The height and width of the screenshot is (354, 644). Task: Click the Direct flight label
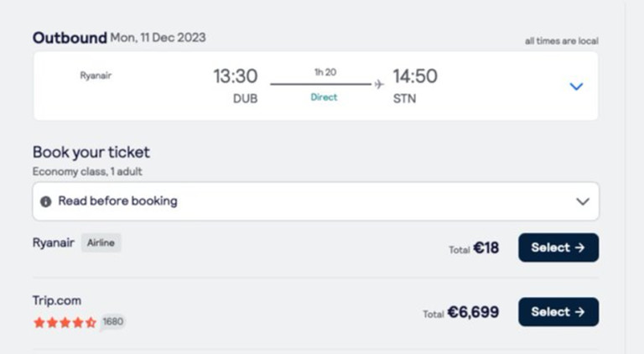[x=324, y=97]
